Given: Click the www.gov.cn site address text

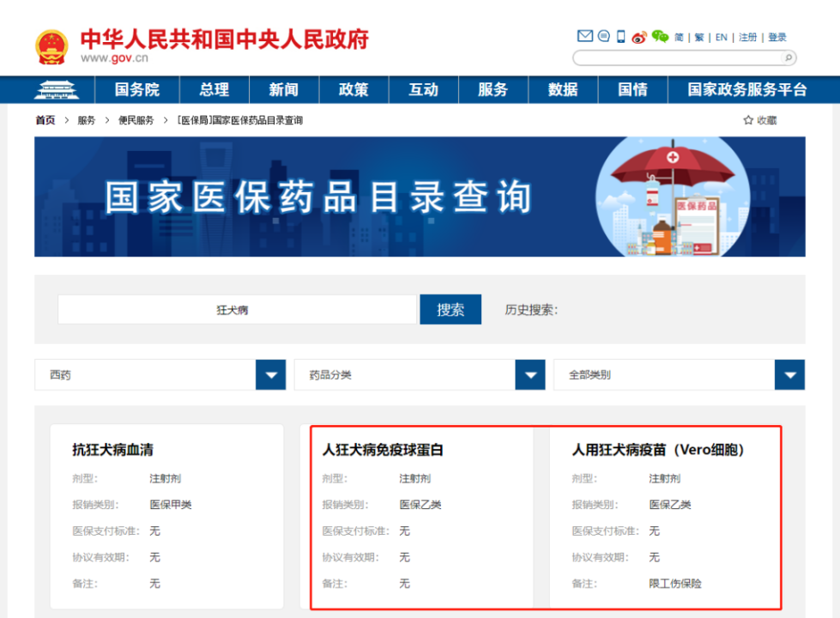Looking at the screenshot, I should pyautogui.click(x=114, y=58).
